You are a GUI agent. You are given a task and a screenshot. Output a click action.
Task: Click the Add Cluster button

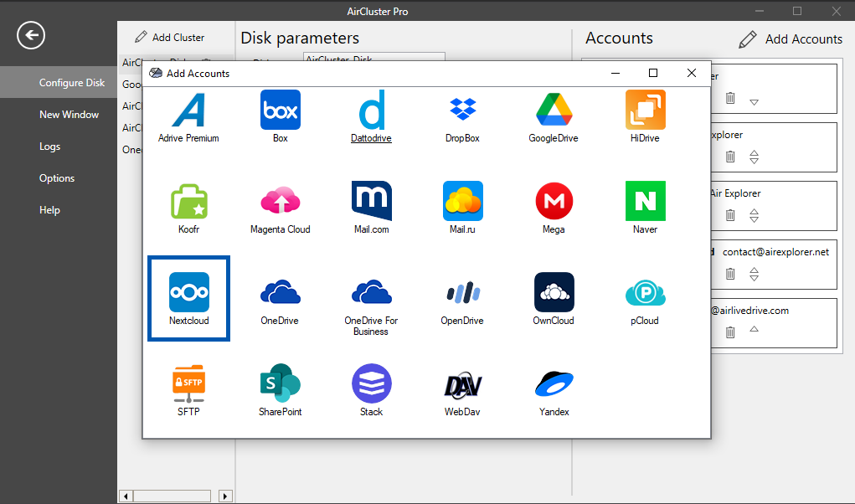(170, 37)
